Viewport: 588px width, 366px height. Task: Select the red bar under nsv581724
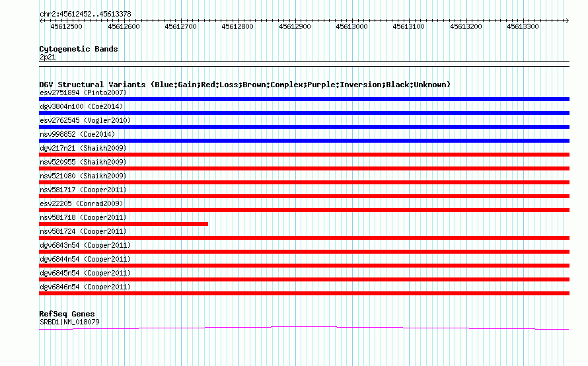pos(304,238)
